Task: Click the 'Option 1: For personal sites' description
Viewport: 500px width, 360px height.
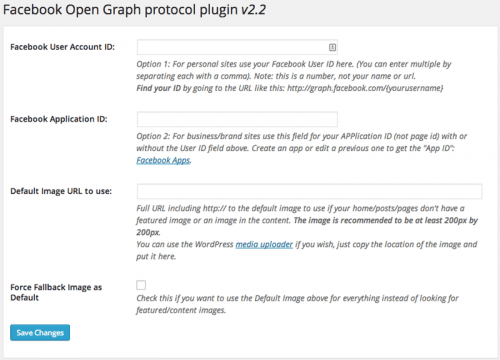Action: tap(294, 70)
